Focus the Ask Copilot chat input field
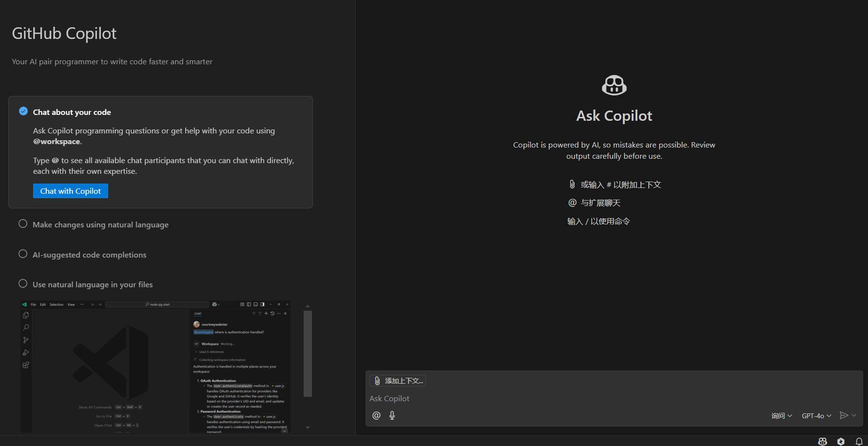Image resolution: width=868 pixels, height=446 pixels. pos(614,398)
